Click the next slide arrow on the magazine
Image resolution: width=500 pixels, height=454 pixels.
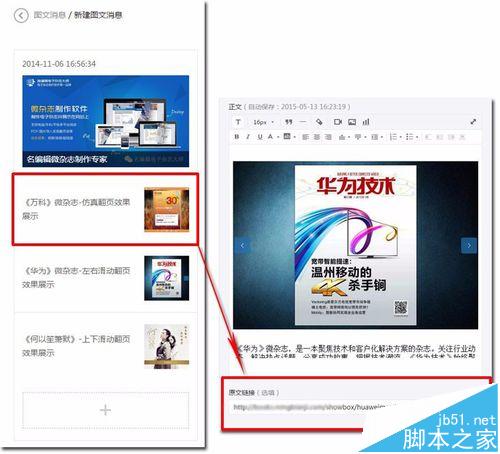[469, 246]
